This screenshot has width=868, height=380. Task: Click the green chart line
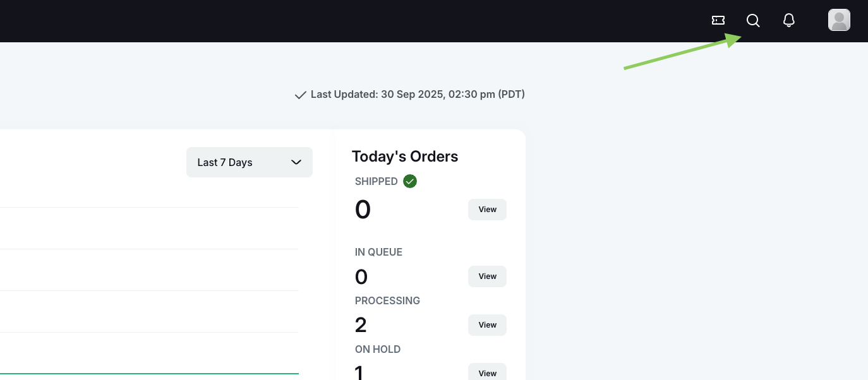pyautogui.click(x=149, y=374)
